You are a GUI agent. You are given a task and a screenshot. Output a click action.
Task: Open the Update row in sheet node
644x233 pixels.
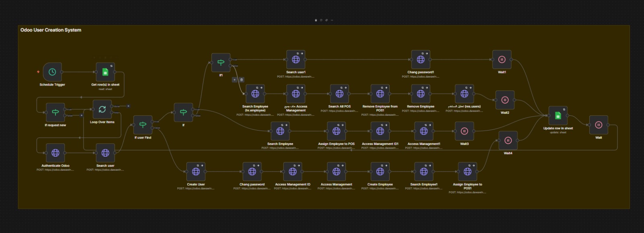[558, 116]
